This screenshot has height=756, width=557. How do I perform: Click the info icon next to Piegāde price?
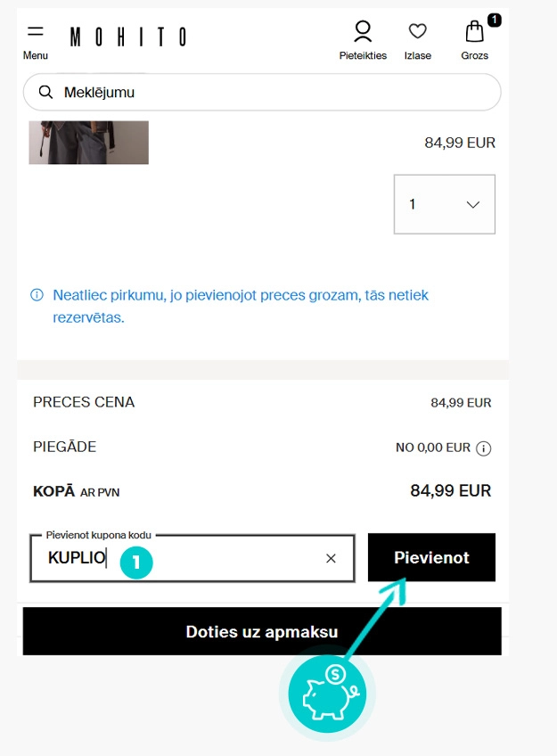(484, 448)
